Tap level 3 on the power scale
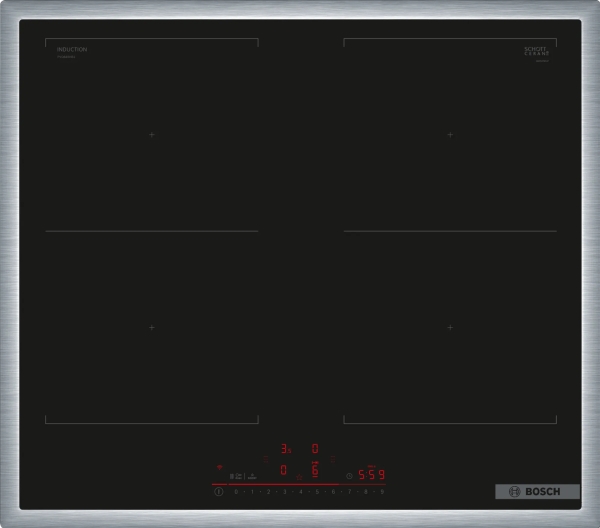 click(284, 492)
